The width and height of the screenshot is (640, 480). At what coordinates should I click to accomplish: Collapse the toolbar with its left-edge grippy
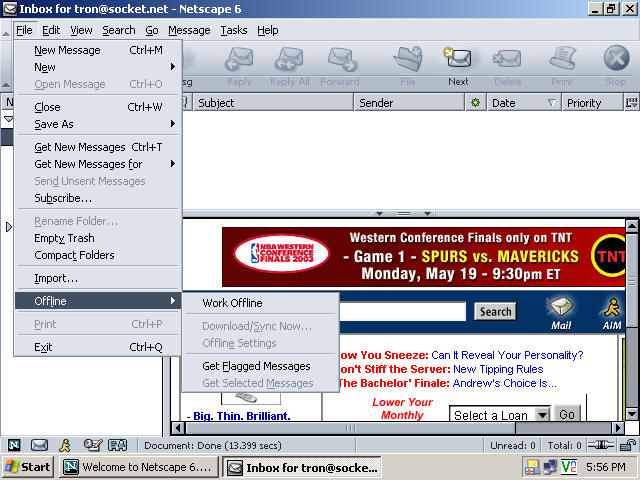(x=6, y=67)
